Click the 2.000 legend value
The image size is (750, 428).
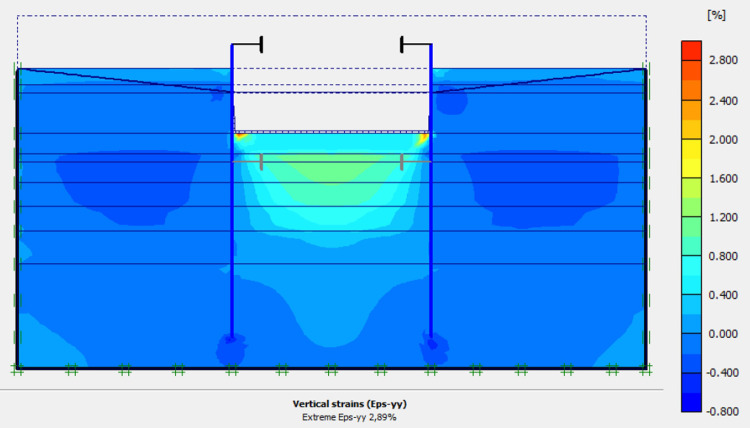tap(723, 140)
